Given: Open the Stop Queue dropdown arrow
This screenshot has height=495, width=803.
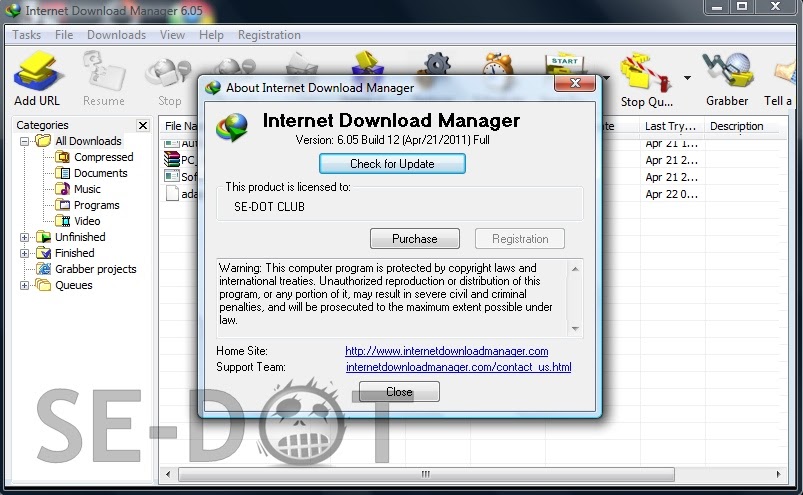Looking at the screenshot, I should coord(687,78).
